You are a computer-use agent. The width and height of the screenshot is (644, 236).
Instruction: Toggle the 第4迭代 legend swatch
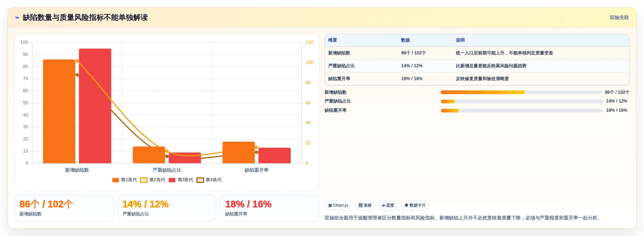click(x=200, y=180)
